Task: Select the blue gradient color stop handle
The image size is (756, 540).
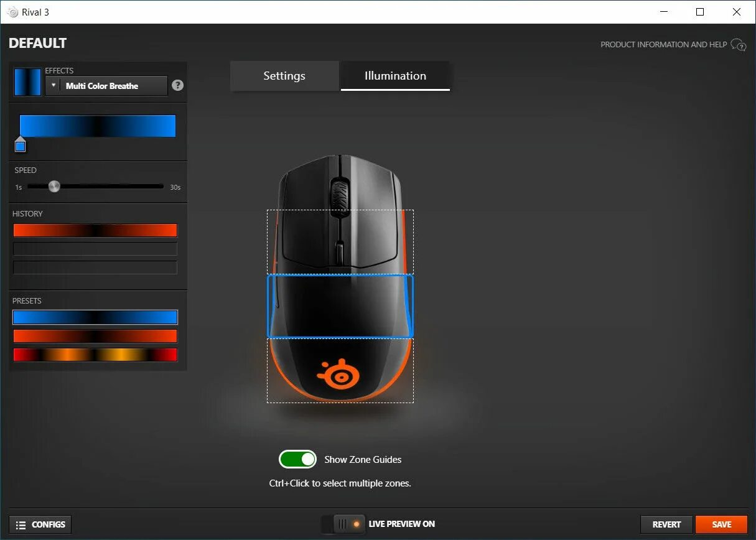Action: point(21,145)
